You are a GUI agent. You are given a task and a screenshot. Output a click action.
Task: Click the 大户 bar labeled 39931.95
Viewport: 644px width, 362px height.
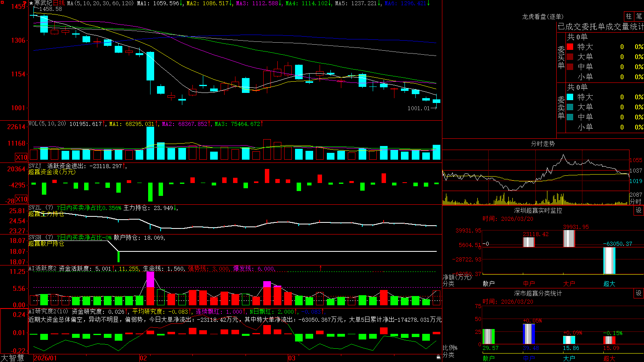pyautogui.click(x=569, y=239)
